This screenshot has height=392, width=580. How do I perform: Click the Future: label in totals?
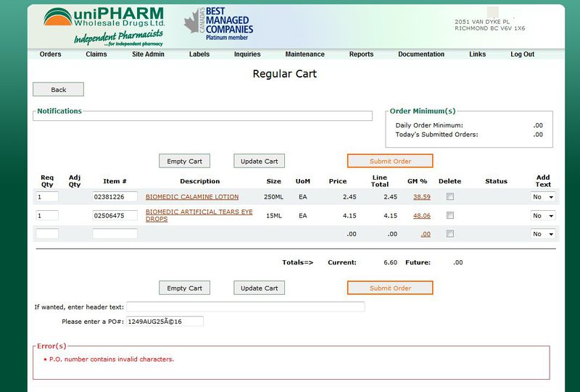point(418,262)
